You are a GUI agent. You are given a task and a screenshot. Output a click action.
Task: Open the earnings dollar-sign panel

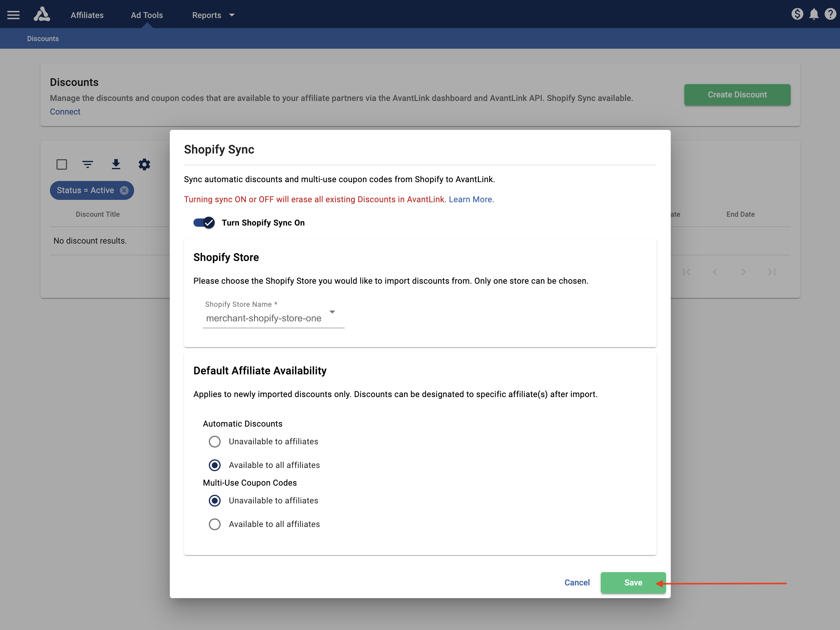(x=797, y=14)
